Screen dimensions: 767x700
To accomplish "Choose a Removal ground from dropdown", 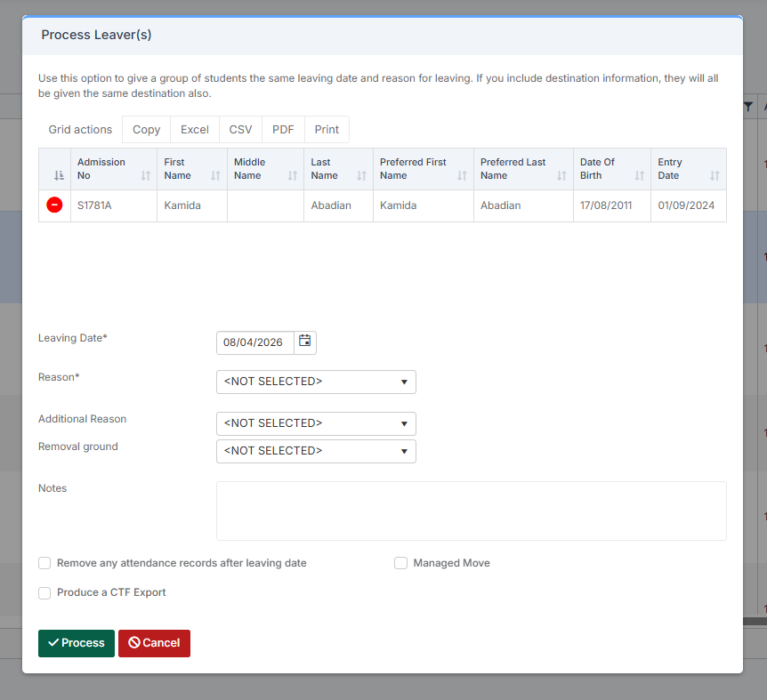I will pos(316,451).
